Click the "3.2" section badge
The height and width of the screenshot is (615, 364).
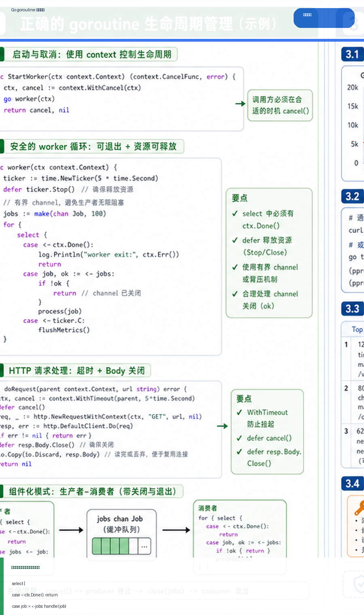tap(352, 197)
